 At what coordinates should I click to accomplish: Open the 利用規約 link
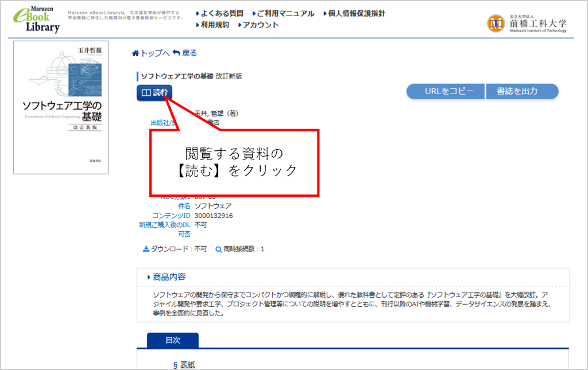point(215,25)
